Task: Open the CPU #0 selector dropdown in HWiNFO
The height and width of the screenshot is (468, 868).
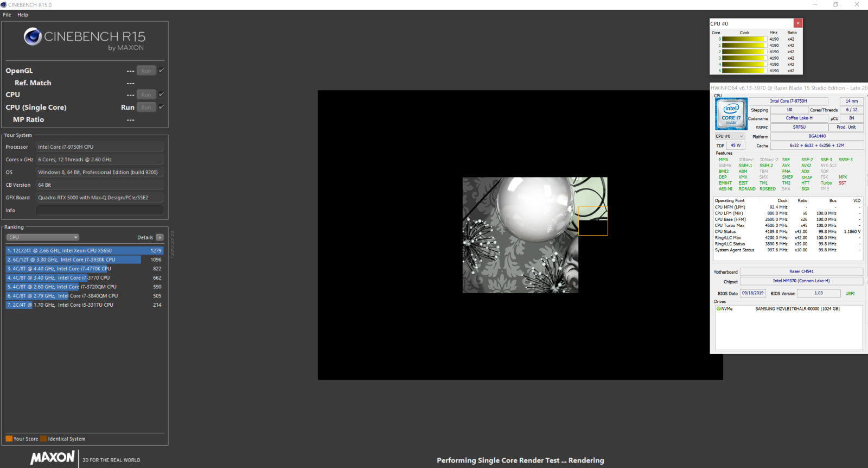Action: 730,136
